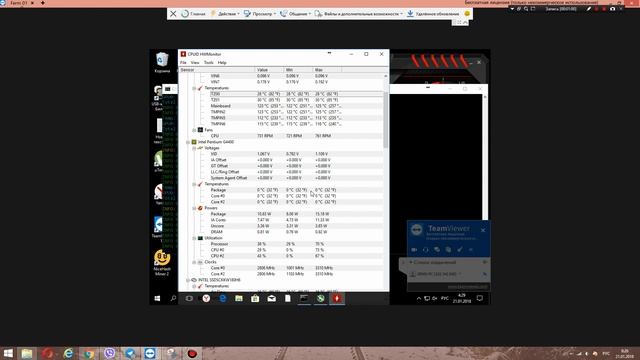Click the Remote Update button in toolbar
The height and width of the screenshot is (360, 640).
click(x=433, y=13)
